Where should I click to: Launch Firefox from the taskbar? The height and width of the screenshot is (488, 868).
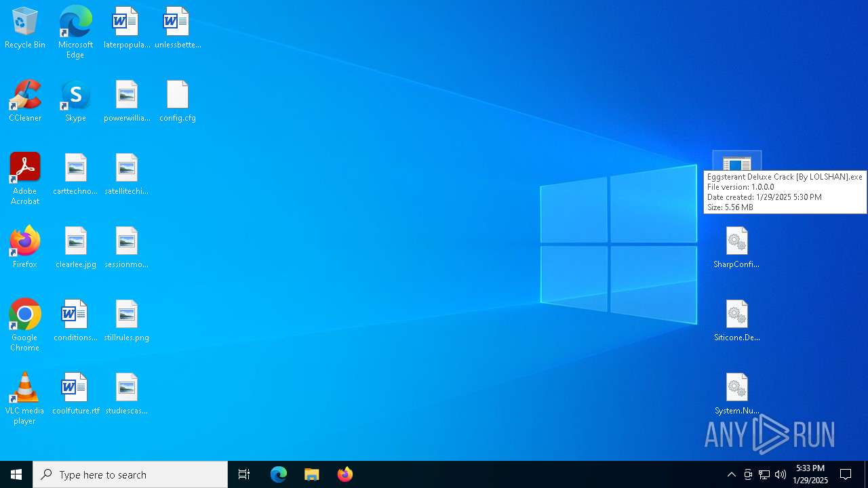click(345, 474)
